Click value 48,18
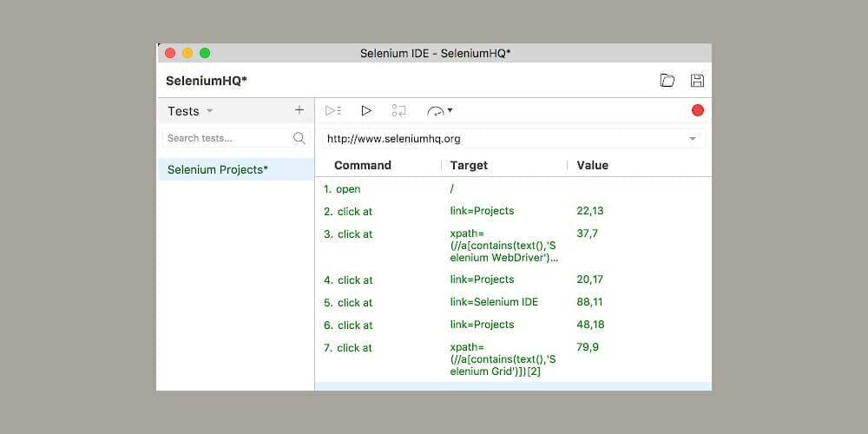Image resolution: width=868 pixels, height=434 pixels. (590, 325)
